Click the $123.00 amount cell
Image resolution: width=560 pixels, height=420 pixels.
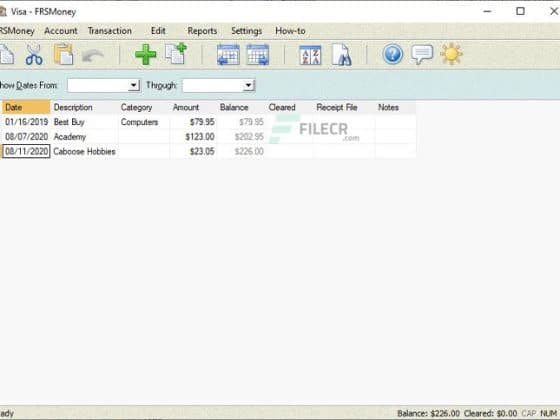tap(193, 137)
